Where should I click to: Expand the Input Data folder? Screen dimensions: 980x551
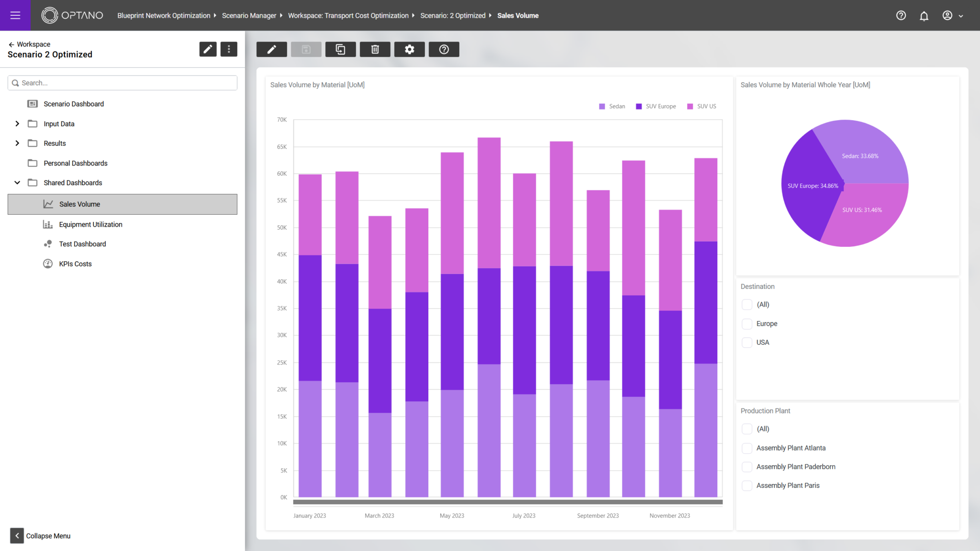coord(17,124)
